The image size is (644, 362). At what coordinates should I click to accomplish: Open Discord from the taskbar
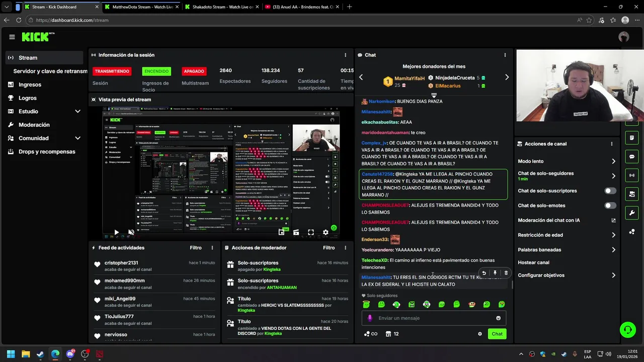[70, 354]
